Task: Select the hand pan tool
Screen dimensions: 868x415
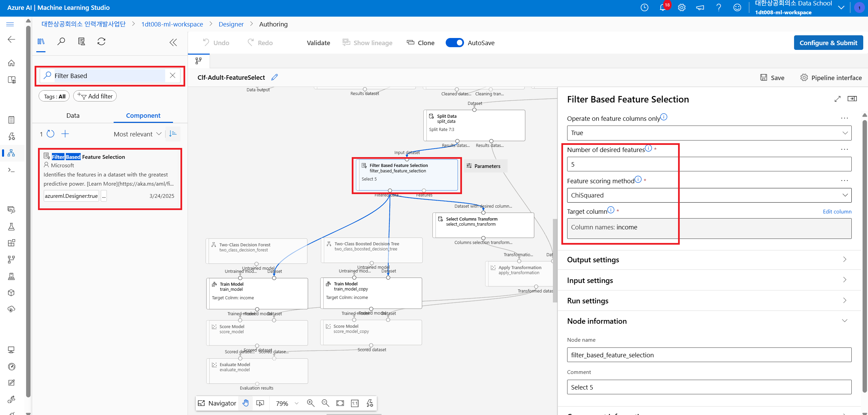Action: [246, 403]
